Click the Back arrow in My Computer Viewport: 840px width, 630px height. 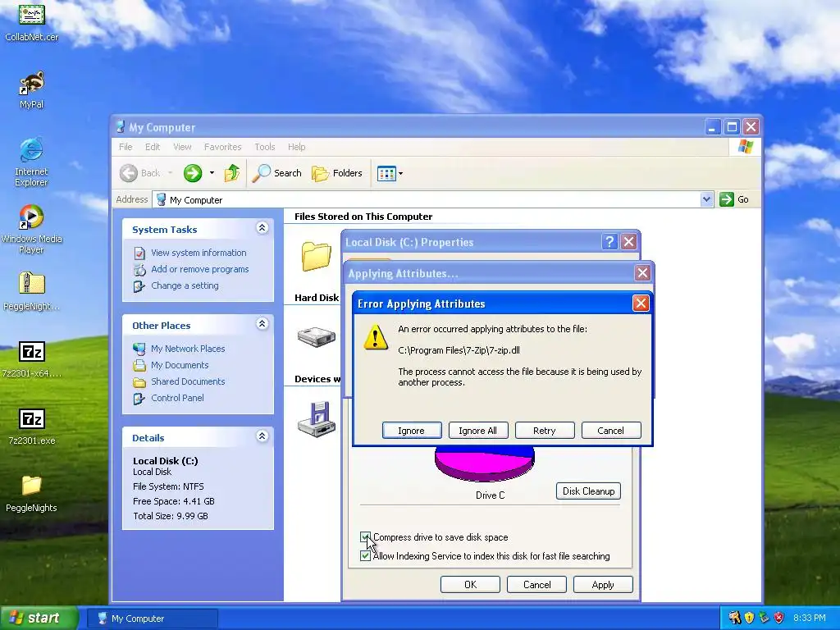[x=129, y=173]
